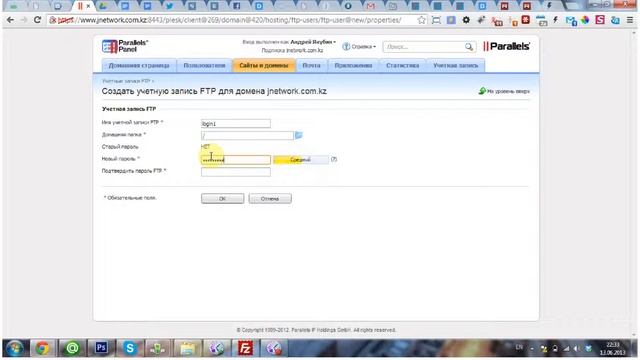640x360 pixels.
Task: Open Chrome from the taskbar
Action: point(42,348)
